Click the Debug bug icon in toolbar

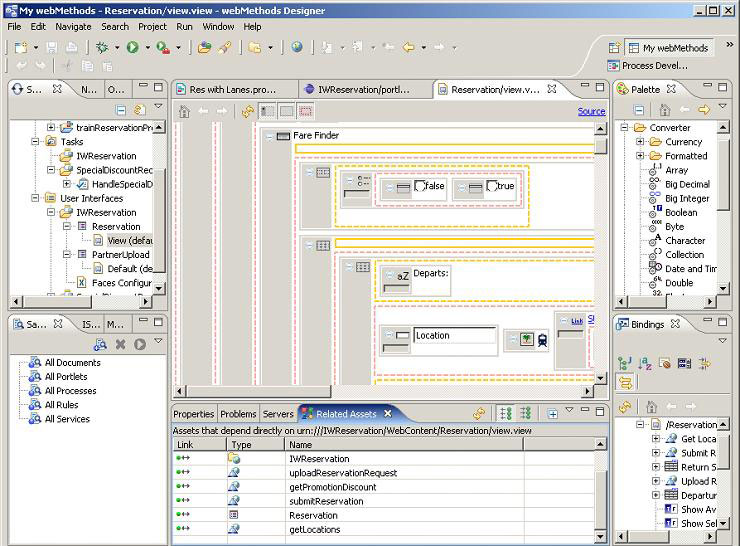click(102, 47)
